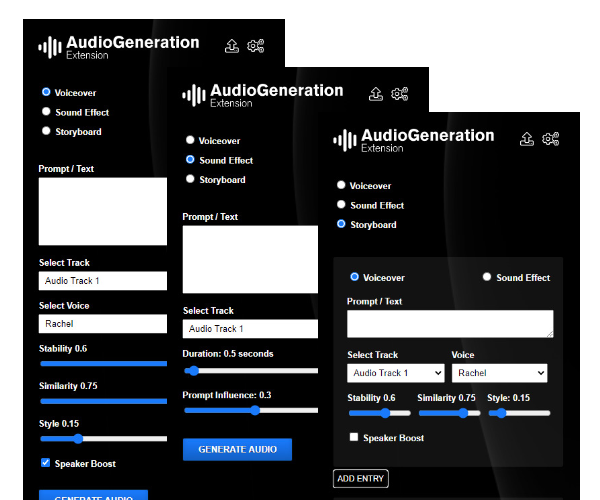Adjust Similarity slider in the storyboard entry
This screenshot has height=500, width=600.
pyautogui.click(x=450, y=413)
